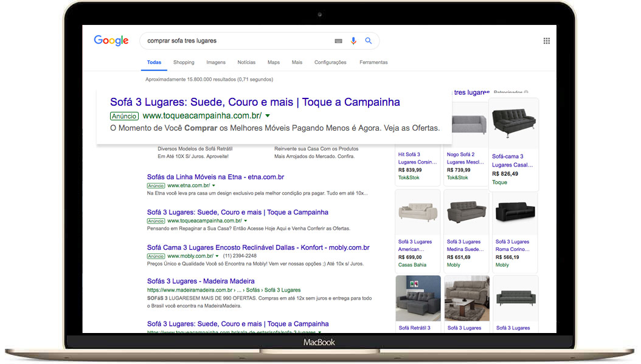The height and width of the screenshot is (364, 641).
Task: Click the magnifying glass search button
Action: [369, 41]
